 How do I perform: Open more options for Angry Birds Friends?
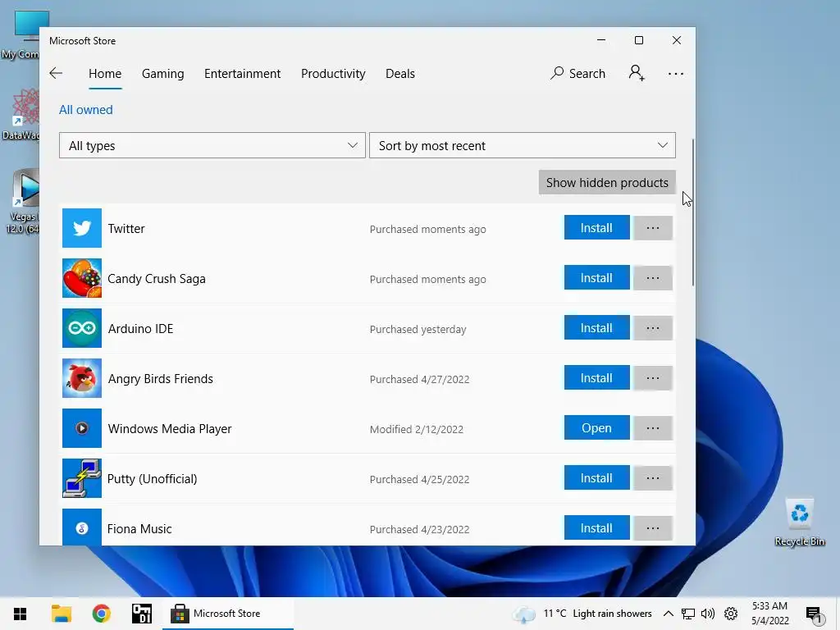click(652, 377)
